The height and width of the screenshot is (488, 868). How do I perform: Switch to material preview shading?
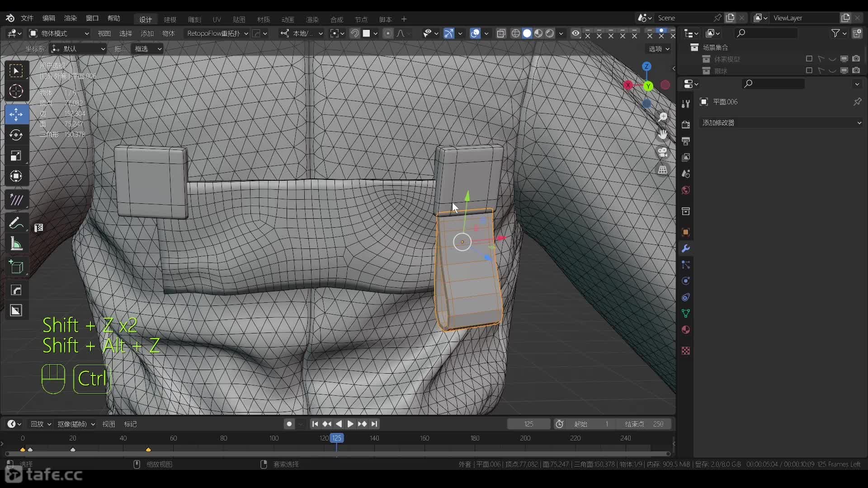[x=538, y=33]
